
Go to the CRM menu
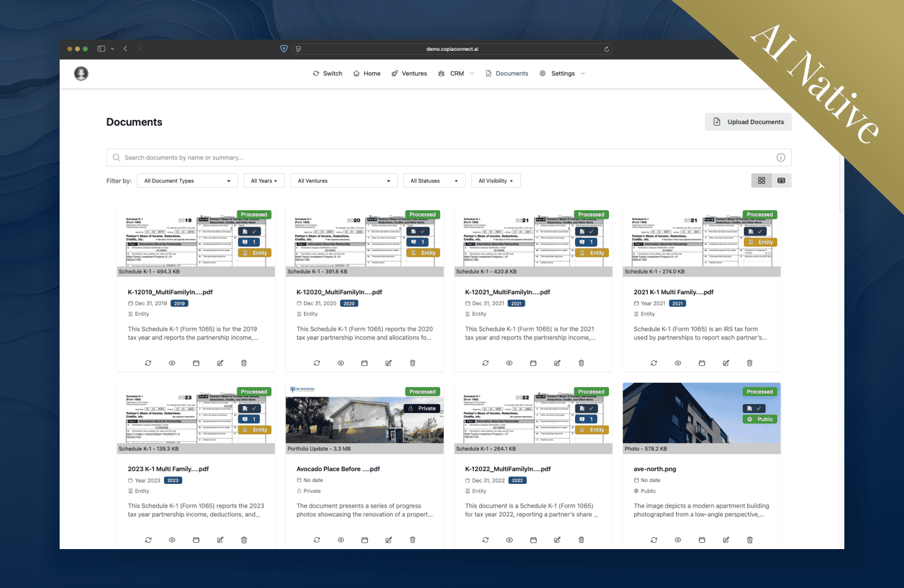tap(456, 73)
